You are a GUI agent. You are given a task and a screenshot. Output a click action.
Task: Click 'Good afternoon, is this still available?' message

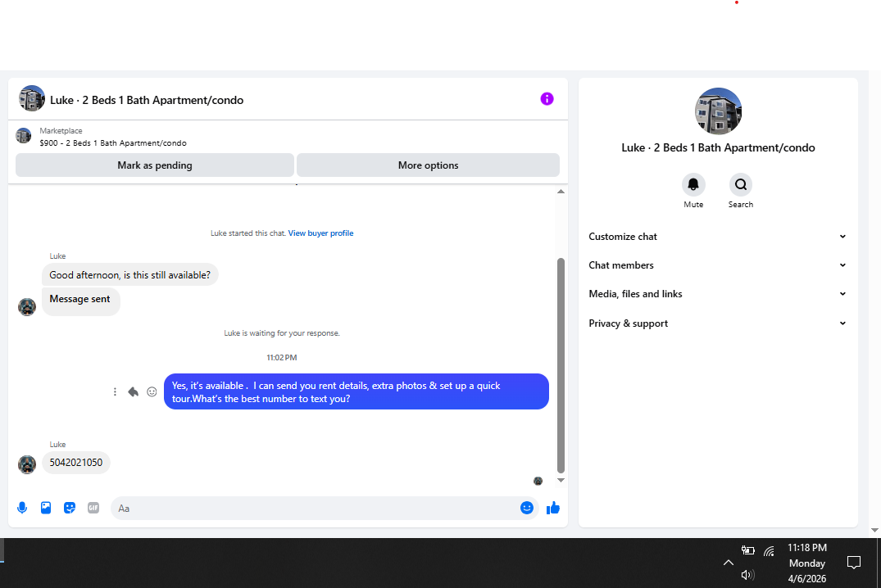pyautogui.click(x=129, y=275)
